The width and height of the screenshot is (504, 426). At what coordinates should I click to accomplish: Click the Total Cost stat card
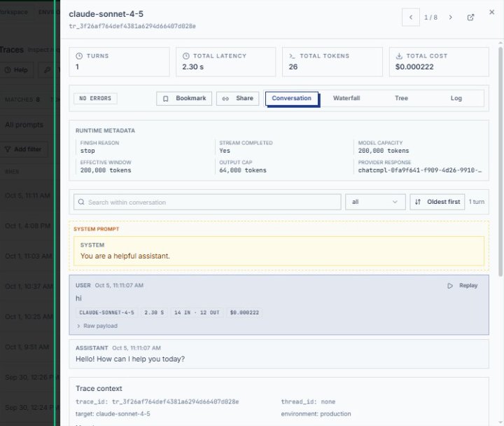439,62
